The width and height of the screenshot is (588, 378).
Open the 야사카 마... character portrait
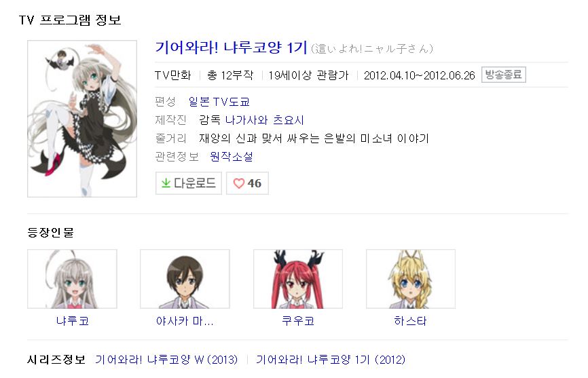(185, 279)
